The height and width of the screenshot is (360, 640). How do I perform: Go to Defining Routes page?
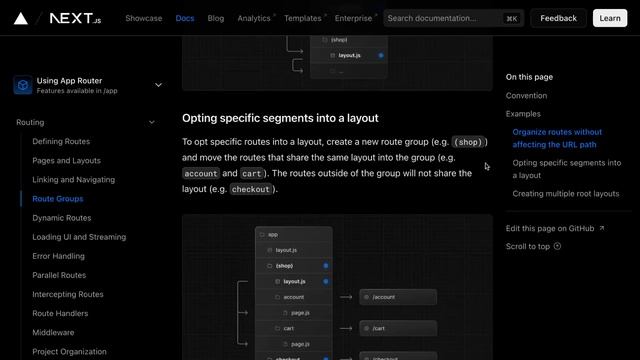(61, 141)
